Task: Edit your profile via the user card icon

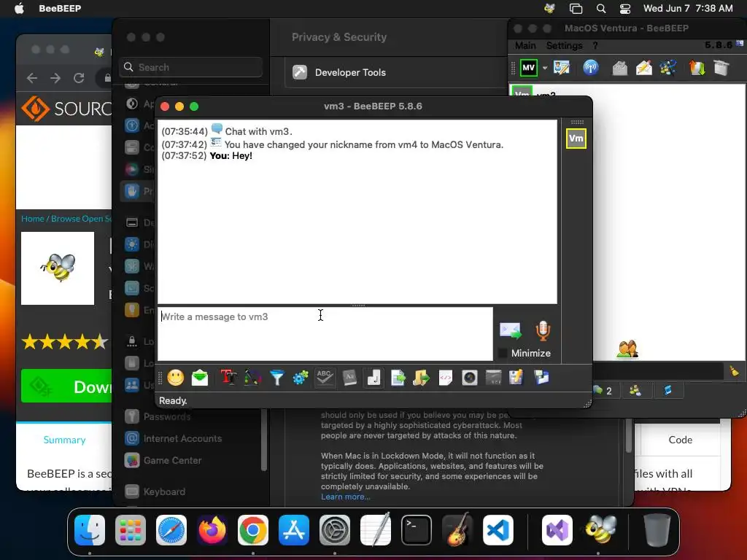Action: pos(562,68)
